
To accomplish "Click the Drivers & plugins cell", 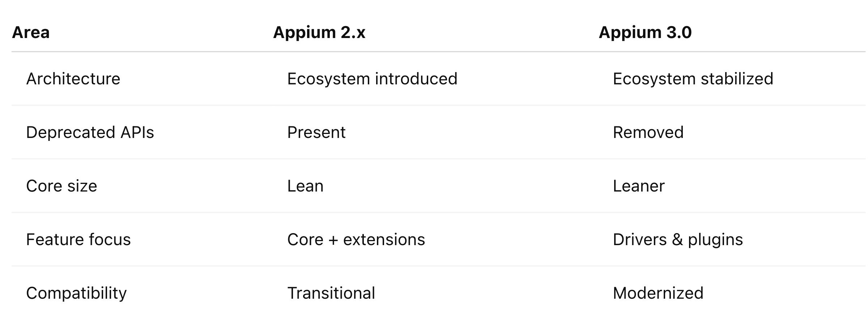I will [678, 240].
